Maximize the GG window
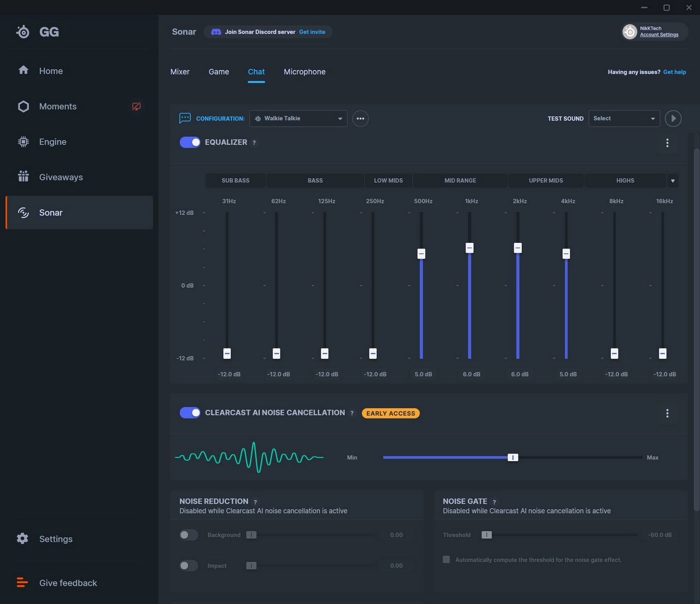The image size is (700, 604). pyautogui.click(x=667, y=8)
